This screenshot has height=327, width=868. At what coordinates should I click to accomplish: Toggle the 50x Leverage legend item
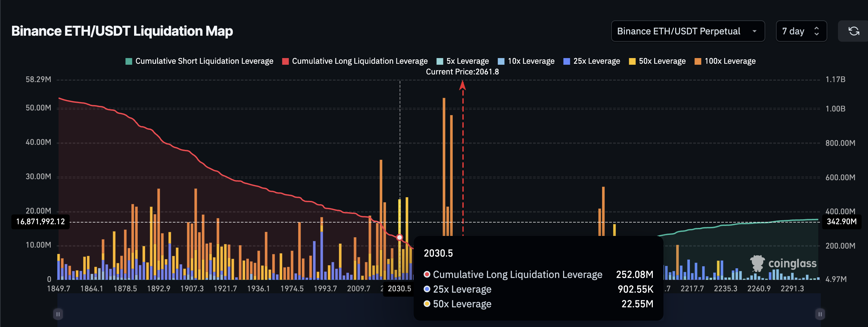[657, 61]
